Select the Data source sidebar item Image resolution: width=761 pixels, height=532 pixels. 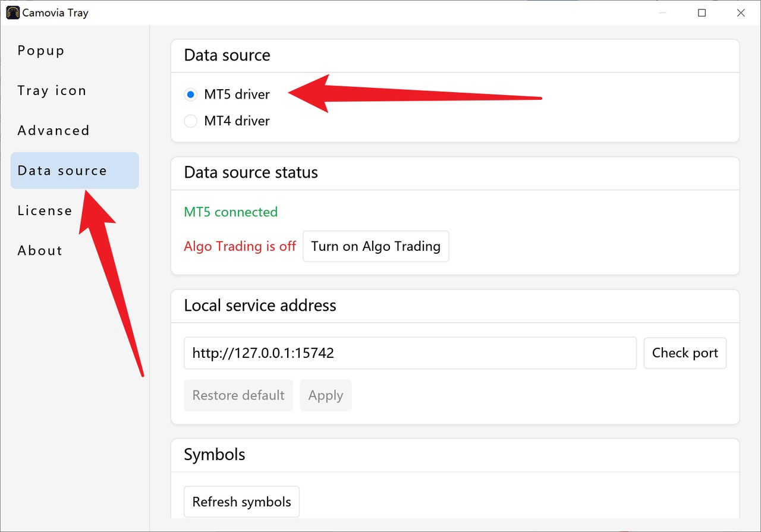74,171
